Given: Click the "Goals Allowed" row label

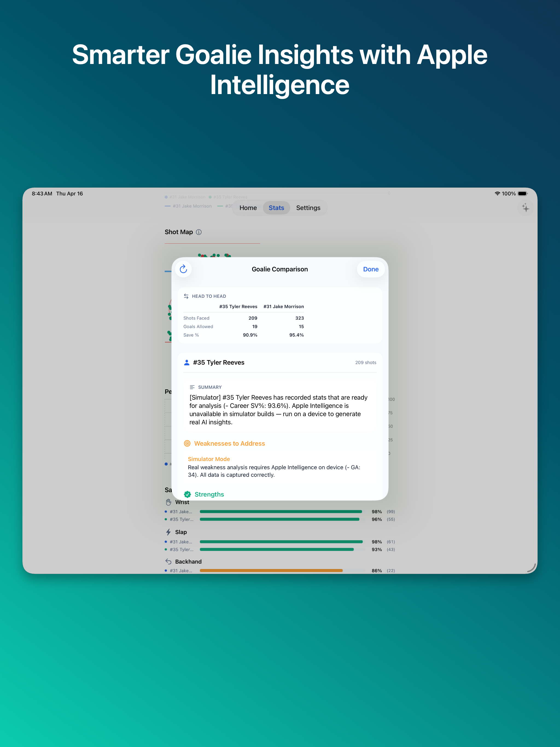Looking at the screenshot, I should 198,326.
